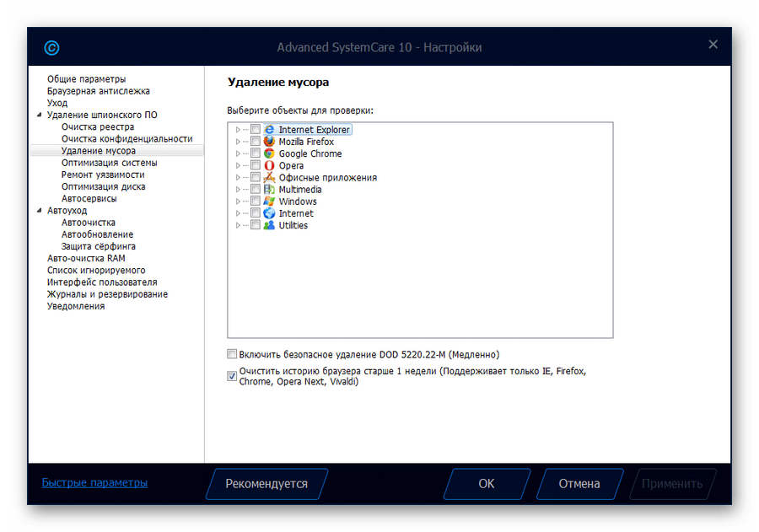The width and height of the screenshot is (759, 532).
Task: Enable безопасное удаление DOD 5220.22-M checkbox
Action: pos(233,354)
